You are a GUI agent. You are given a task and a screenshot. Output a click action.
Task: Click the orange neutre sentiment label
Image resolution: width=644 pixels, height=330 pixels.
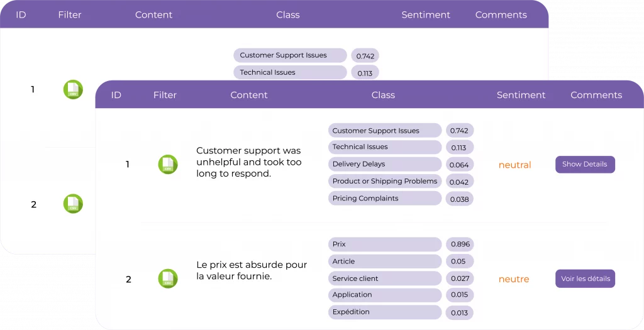point(514,279)
